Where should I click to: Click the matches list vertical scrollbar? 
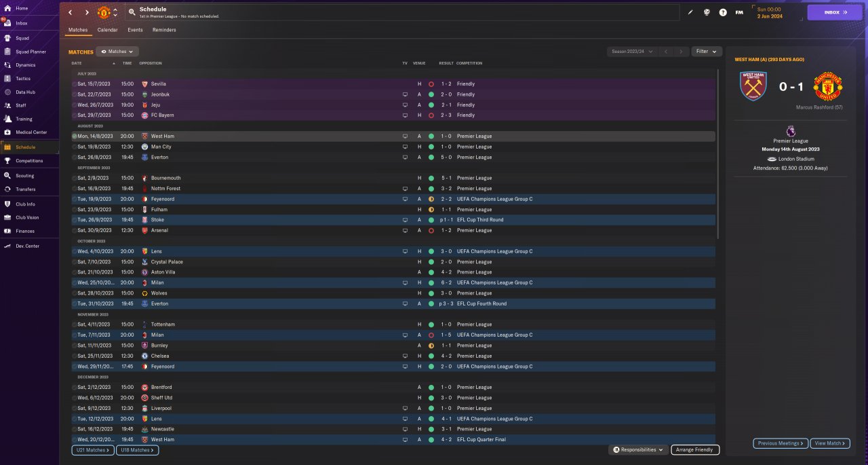tap(717, 153)
